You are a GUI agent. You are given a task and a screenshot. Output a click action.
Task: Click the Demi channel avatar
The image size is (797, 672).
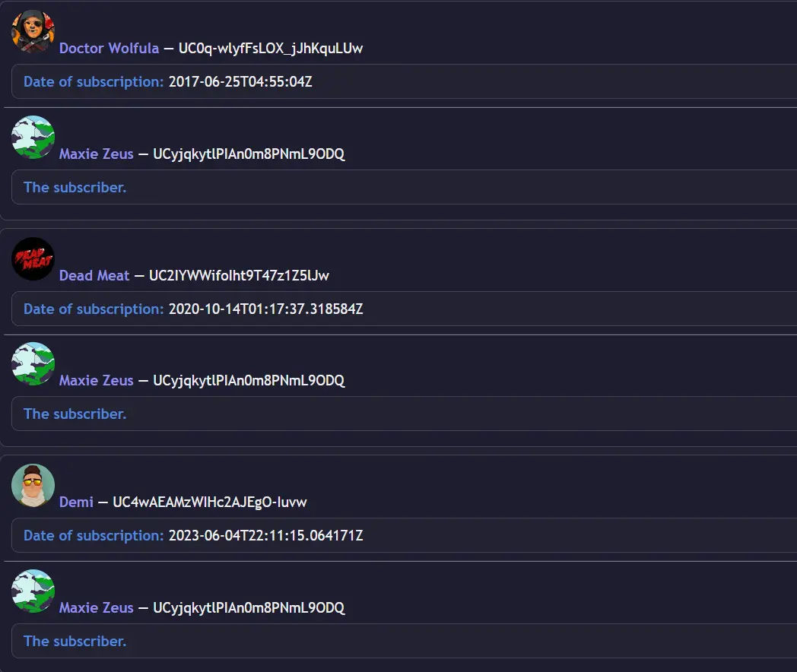(33, 485)
